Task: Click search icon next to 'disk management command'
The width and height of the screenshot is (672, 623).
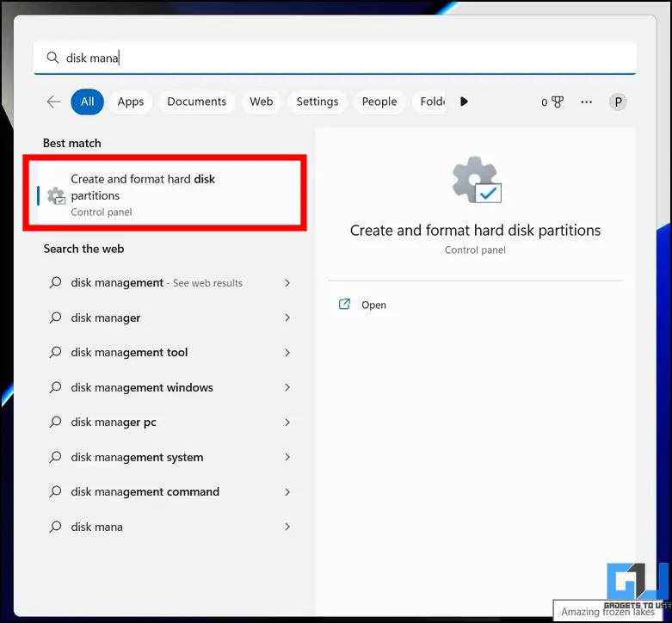Action: click(55, 491)
